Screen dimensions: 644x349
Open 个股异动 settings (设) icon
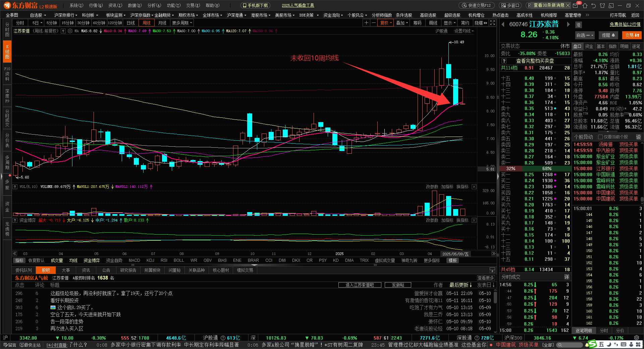(638, 137)
